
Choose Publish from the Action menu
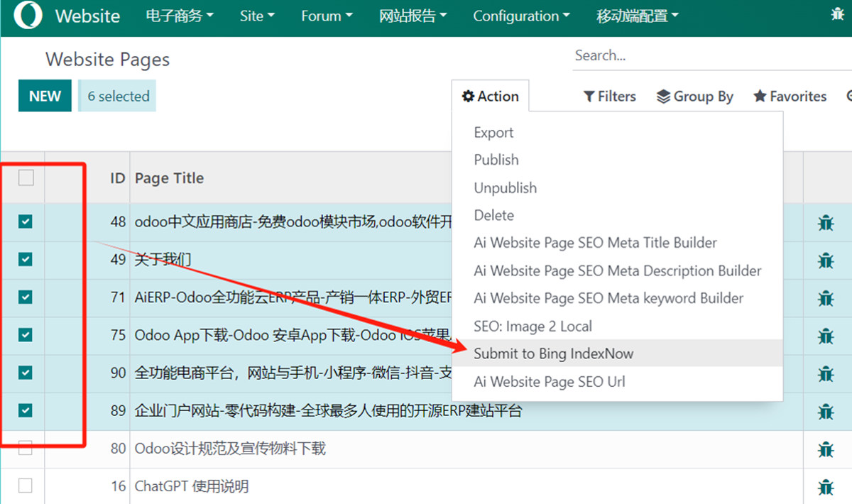pyautogui.click(x=496, y=160)
